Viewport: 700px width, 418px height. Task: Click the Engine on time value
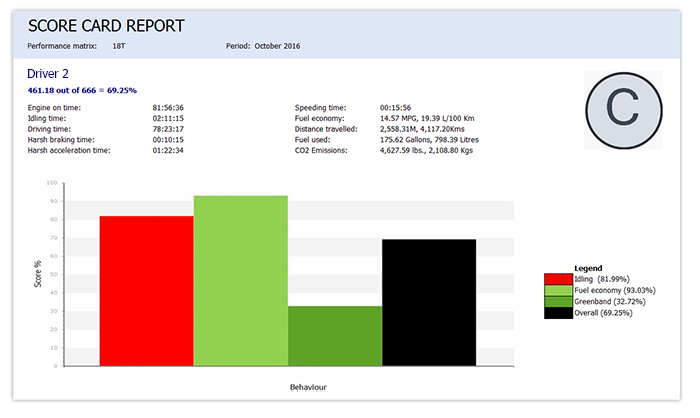pyautogui.click(x=170, y=106)
